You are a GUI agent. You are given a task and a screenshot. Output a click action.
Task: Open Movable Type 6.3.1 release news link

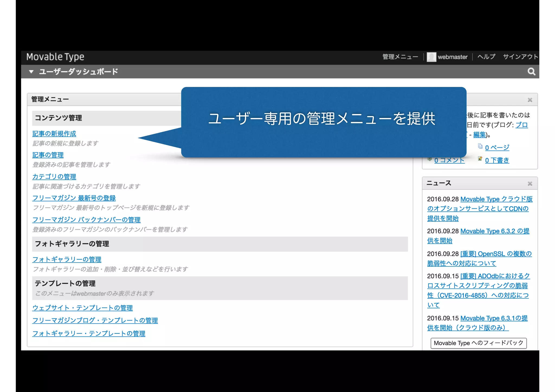coord(477,323)
